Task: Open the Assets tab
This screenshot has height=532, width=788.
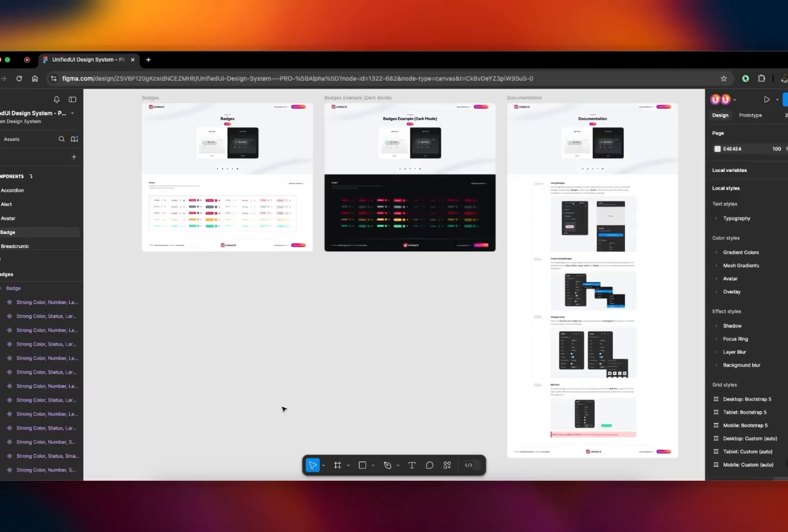Action: click(x=12, y=139)
